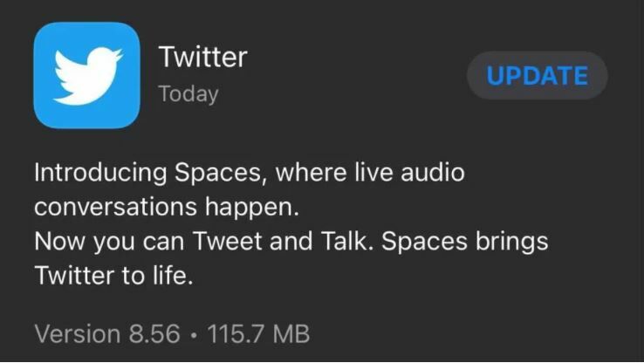Image resolution: width=644 pixels, height=363 pixels.
Task: Click the "Twitter to life." line
Action: pos(113,276)
